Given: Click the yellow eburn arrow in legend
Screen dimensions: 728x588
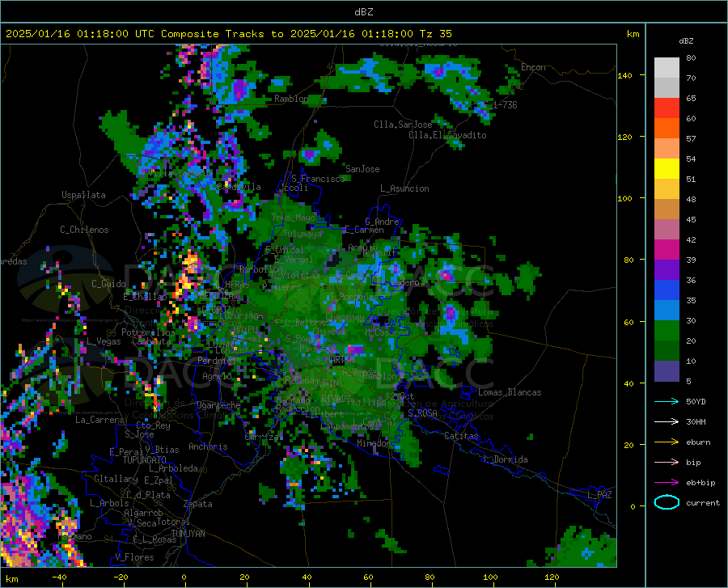Looking at the screenshot, I should pyautogui.click(x=667, y=442).
